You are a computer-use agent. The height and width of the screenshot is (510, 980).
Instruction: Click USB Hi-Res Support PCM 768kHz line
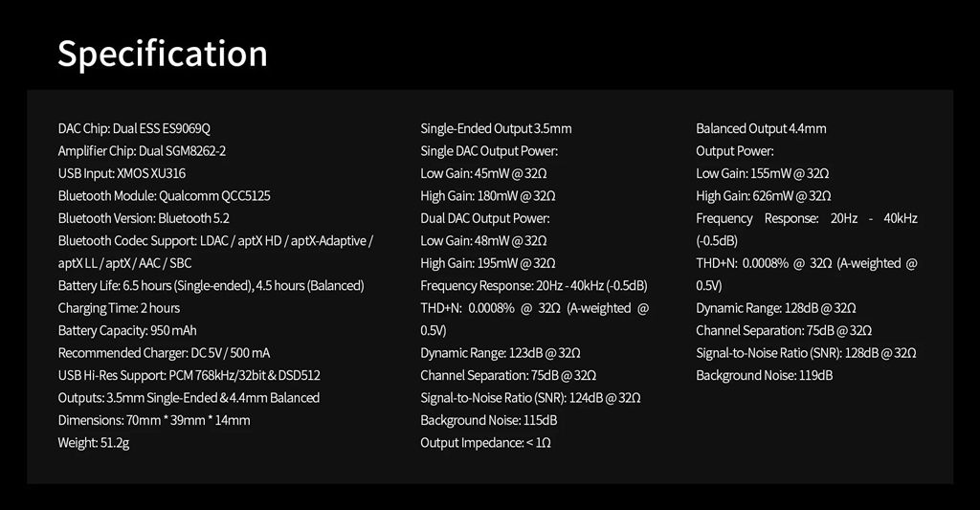189,376
